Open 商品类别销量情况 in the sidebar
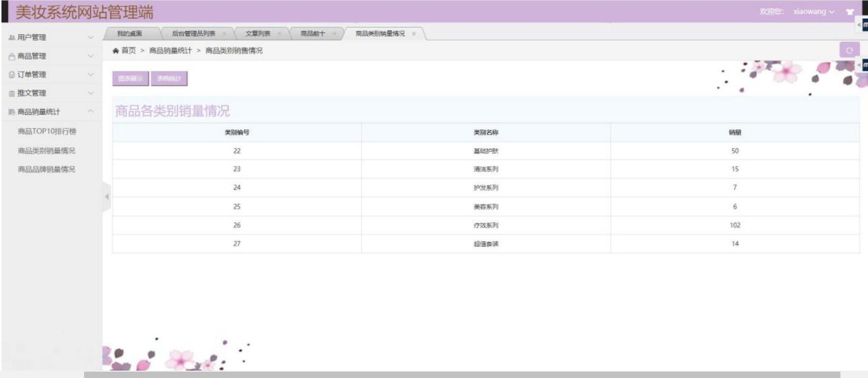This screenshot has width=868, height=378. click(x=47, y=150)
